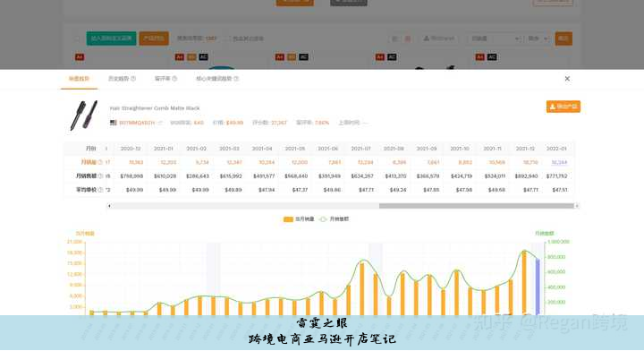Image resolution: width=644 pixels, height=351 pixels.
Task: Toggle the green 月销售额 line legend item
Action: [334, 219]
